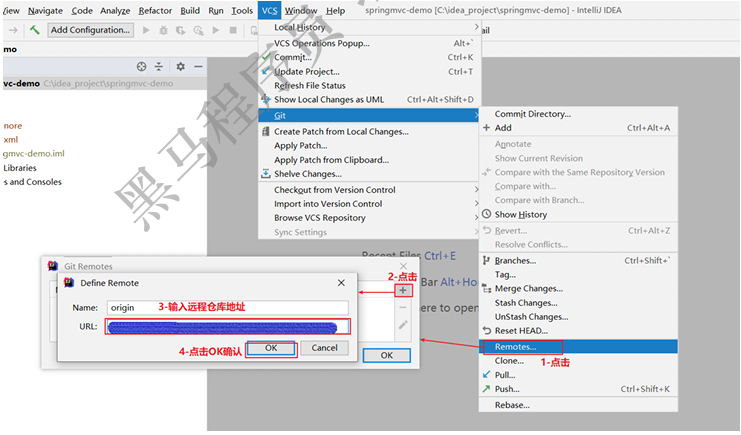Select Add in Git submenu

tap(578, 128)
